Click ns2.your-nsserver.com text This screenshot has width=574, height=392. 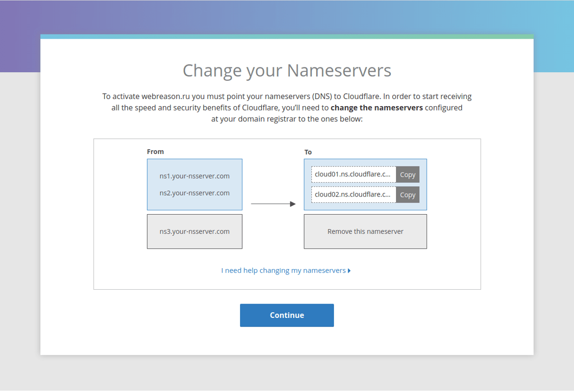point(195,193)
